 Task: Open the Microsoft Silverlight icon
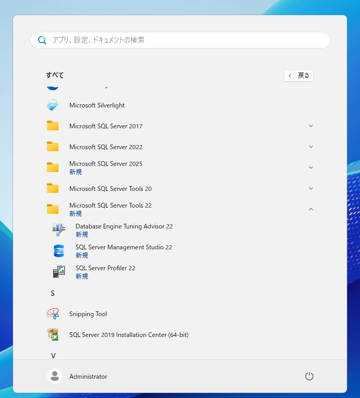click(x=52, y=105)
